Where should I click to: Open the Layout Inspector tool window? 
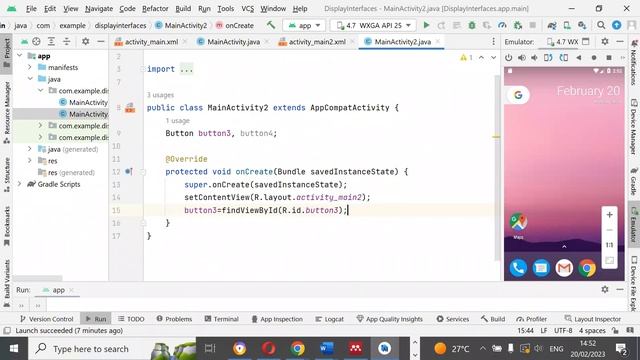593,319
